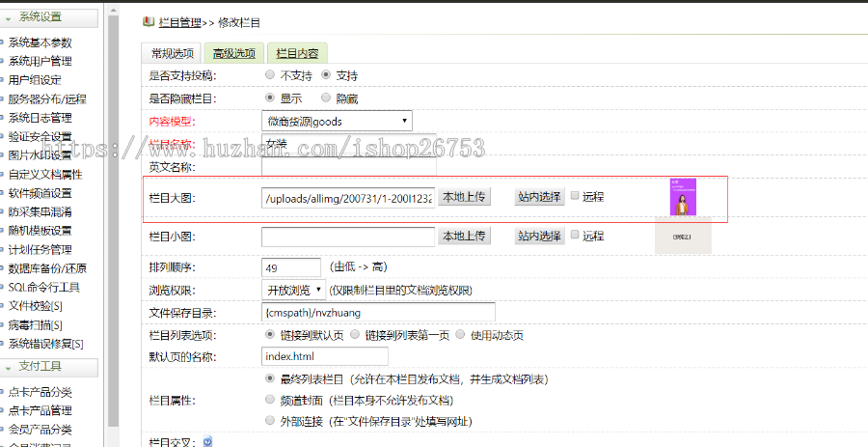Open 系统错误修复[S] in the sidebar
This screenshot has width=868, height=447.
click(x=45, y=344)
